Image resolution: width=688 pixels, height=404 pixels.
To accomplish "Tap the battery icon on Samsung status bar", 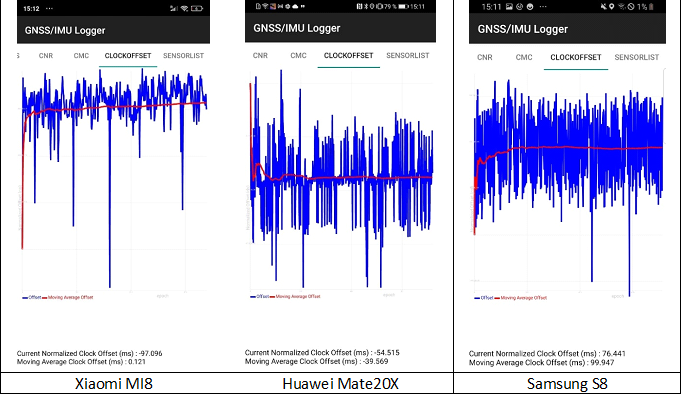I will (651, 7).
